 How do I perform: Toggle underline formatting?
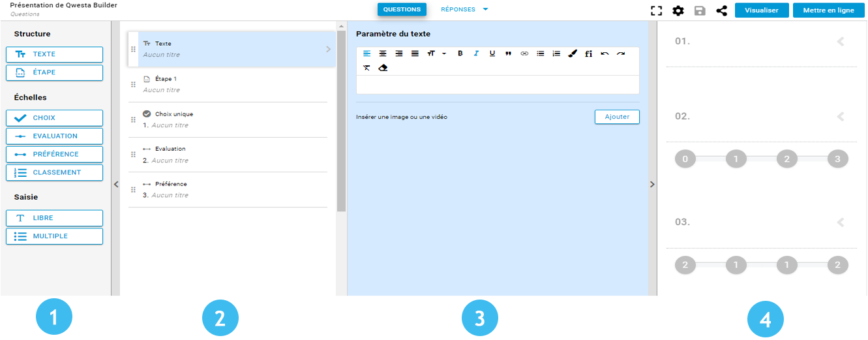[492, 54]
